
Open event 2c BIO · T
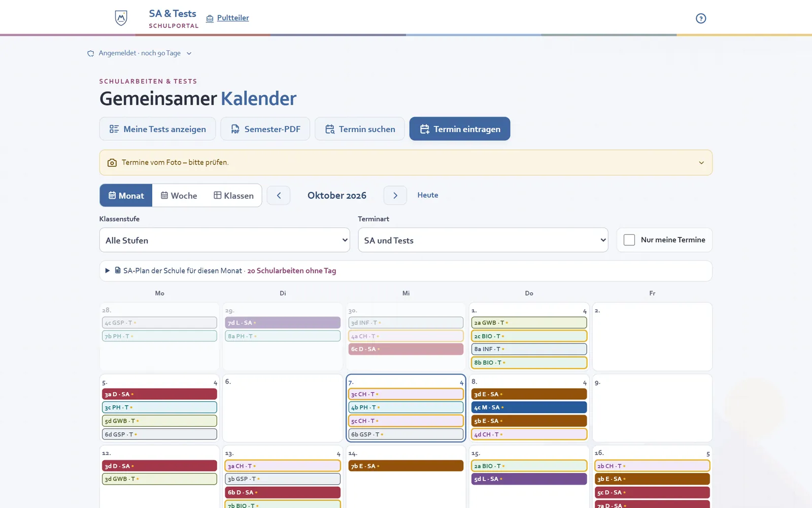(529, 336)
